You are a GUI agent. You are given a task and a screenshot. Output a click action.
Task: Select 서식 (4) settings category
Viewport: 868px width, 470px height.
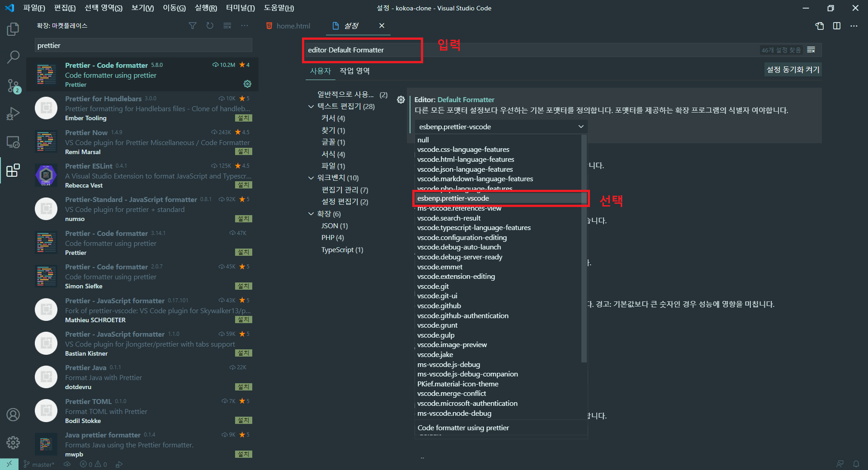tap(333, 154)
